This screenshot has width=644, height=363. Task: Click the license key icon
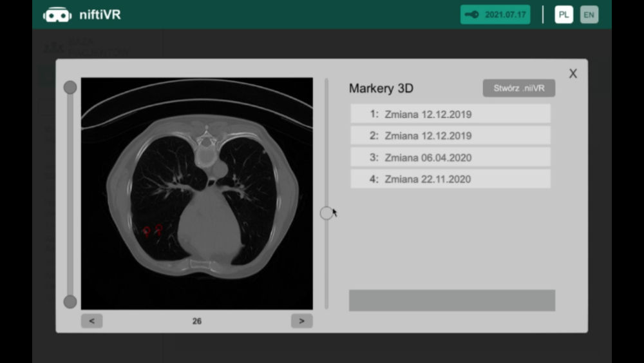472,15
